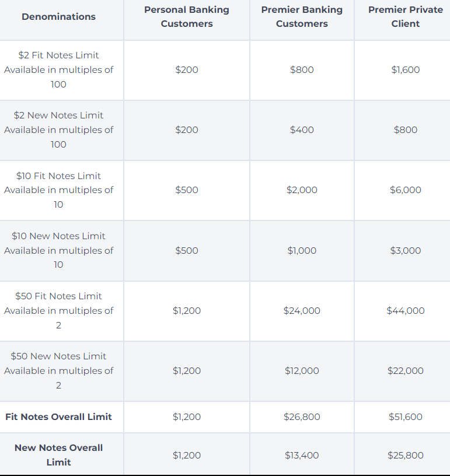Select the $24,000 Premier Banking value
450x476 pixels.
pyautogui.click(x=302, y=311)
